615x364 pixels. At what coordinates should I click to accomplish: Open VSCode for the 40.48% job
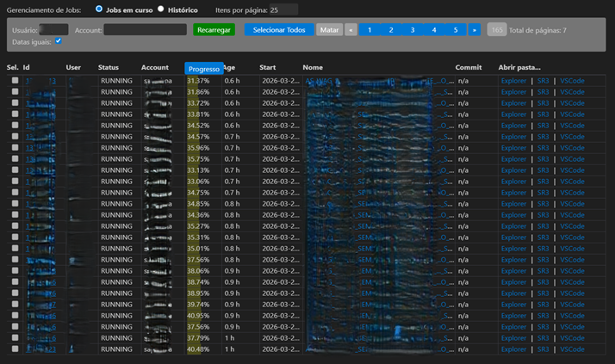572,349
